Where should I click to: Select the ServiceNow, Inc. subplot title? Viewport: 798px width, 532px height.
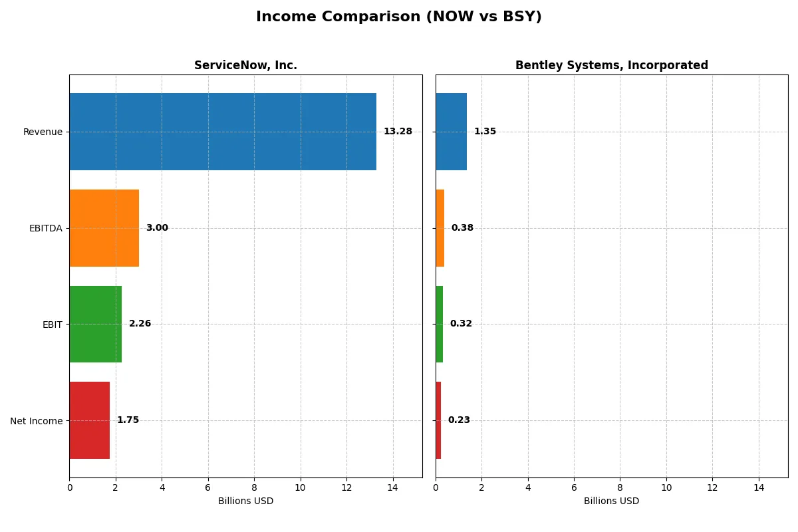245,65
